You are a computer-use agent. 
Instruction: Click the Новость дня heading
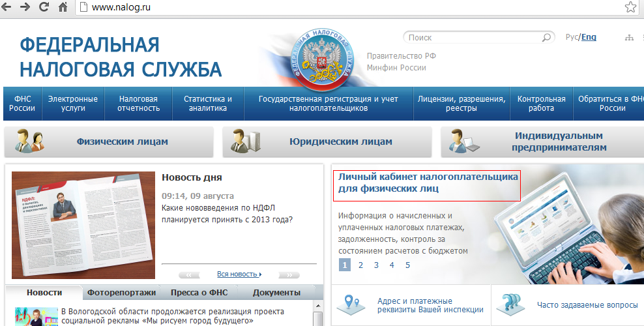point(192,177)
